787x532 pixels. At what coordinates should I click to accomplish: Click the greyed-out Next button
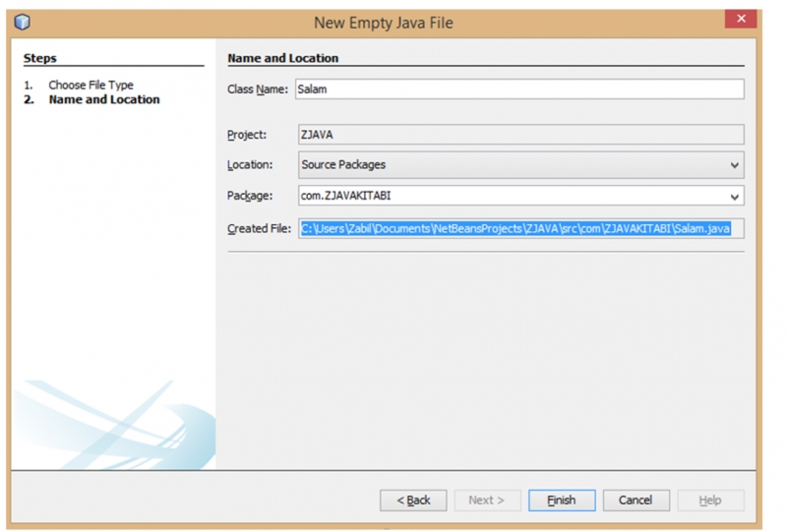pyautogui.click(x=487, y=500)
